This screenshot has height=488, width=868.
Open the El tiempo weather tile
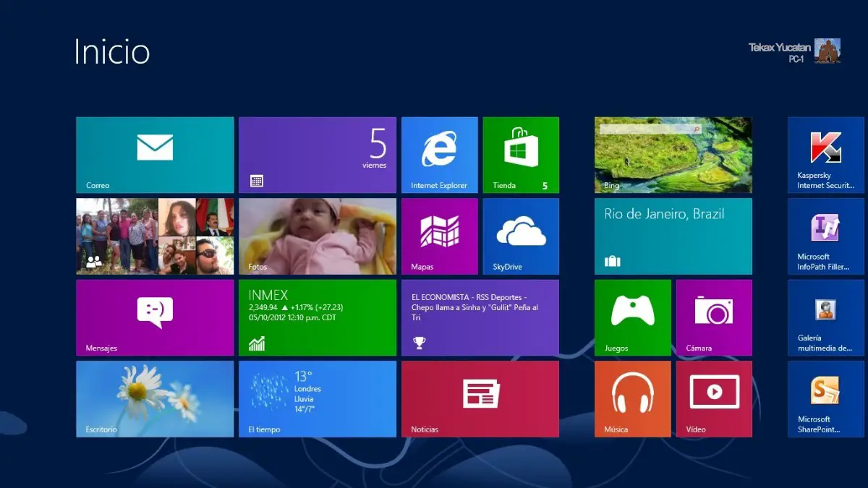point(318,399)
